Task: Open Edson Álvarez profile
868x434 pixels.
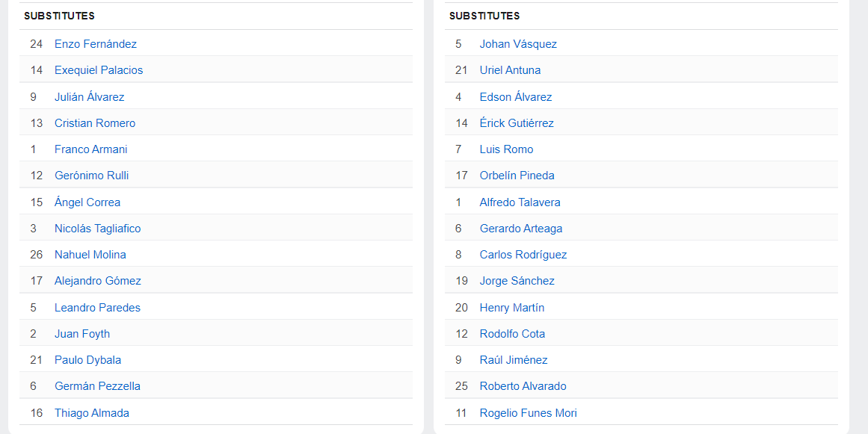Action: (x=515, y=97)
